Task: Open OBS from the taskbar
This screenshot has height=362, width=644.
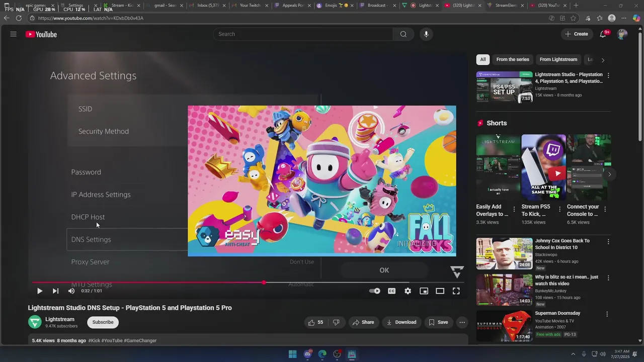Action: (337, 354)
